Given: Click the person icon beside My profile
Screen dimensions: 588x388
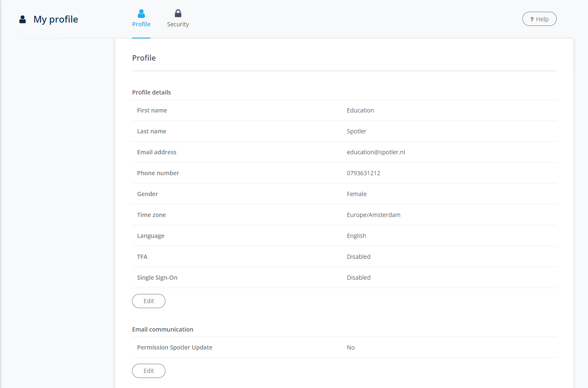Looking at the screenshot, I should pyautogui.click(x=23, y=20).
